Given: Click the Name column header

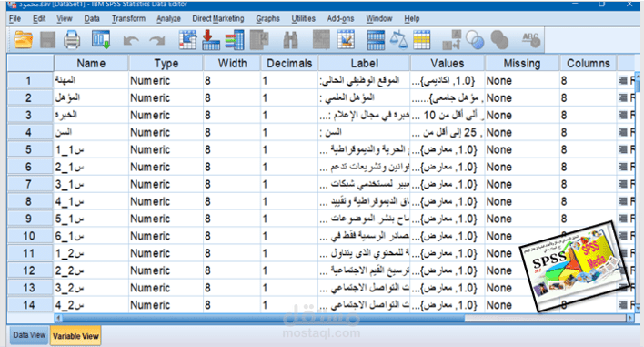Looking at the screenshot, I should click(x=91, y=64).
